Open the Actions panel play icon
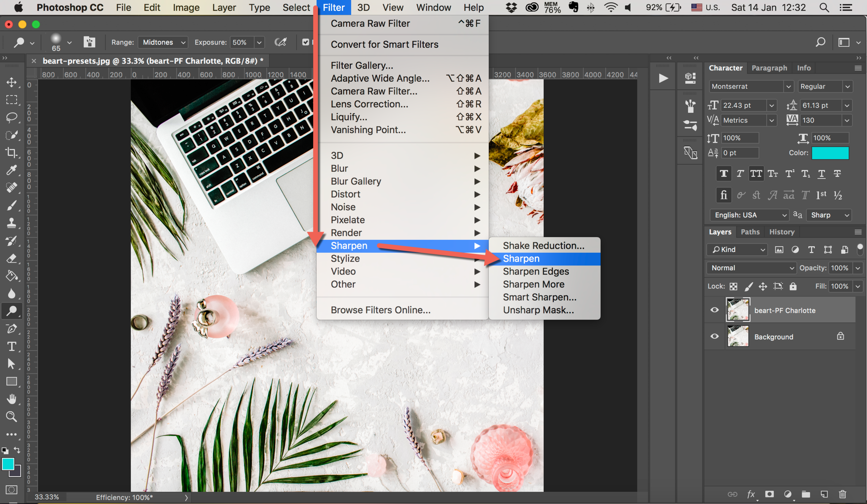867x504 pixels. pyautogui.click(x=663, y=78)
